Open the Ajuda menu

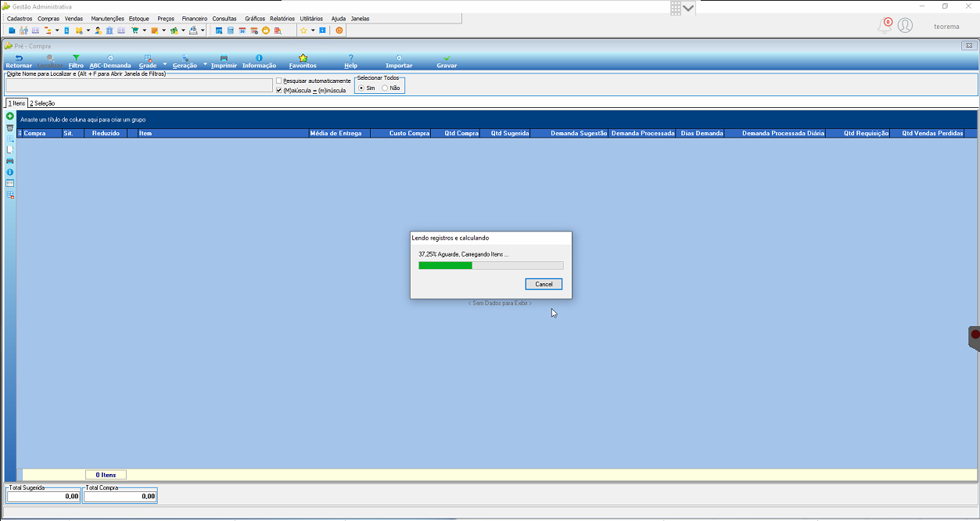tap(338, 18)
